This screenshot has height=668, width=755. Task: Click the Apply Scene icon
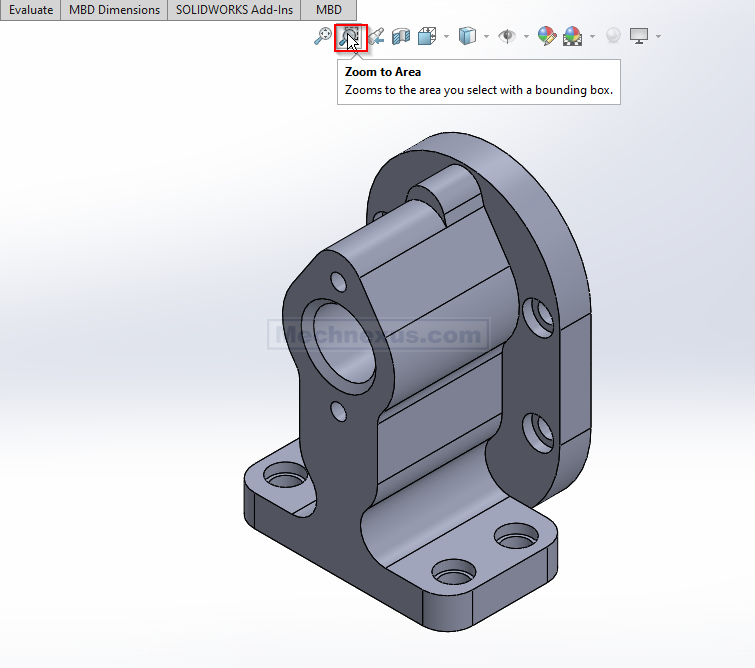click(x=573, y=37)
